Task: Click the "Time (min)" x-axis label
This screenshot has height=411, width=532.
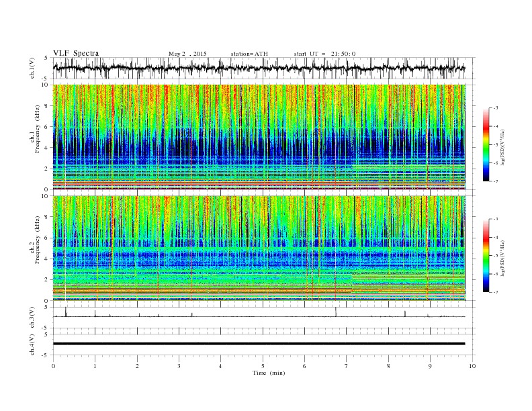Action: coord(269,373)
